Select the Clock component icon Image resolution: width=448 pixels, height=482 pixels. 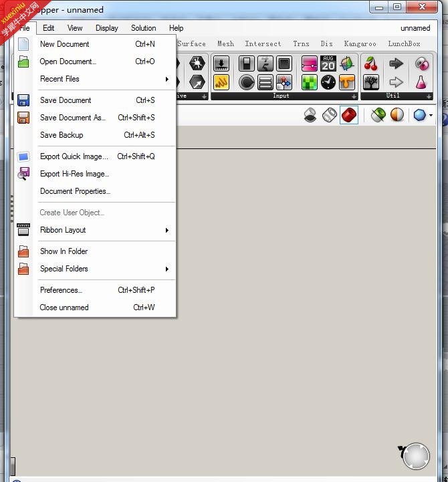(328, 82)
